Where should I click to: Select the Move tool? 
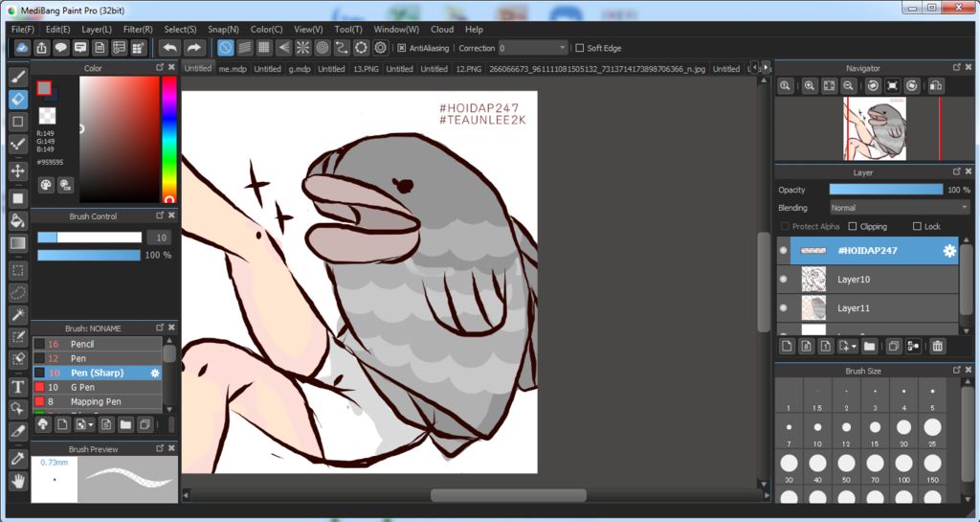17,171
